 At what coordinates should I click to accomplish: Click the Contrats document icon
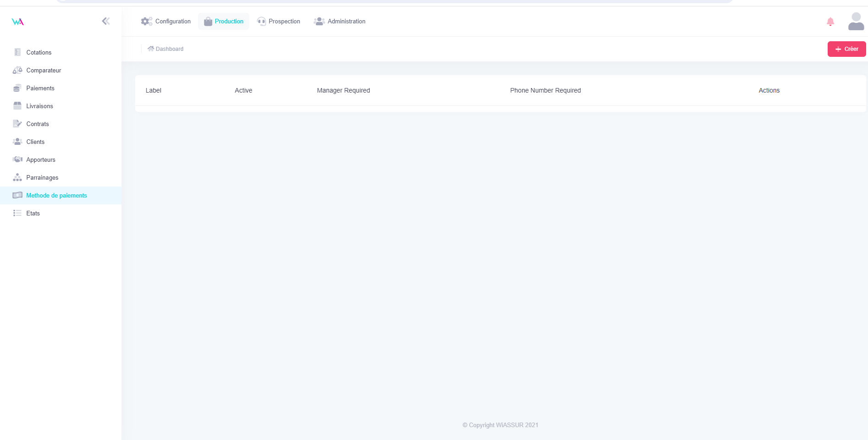coord(17,124)
